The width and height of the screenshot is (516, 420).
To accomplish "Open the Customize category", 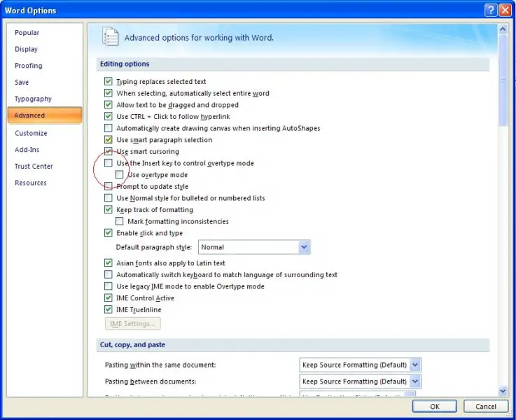I will tap(31, 133).
